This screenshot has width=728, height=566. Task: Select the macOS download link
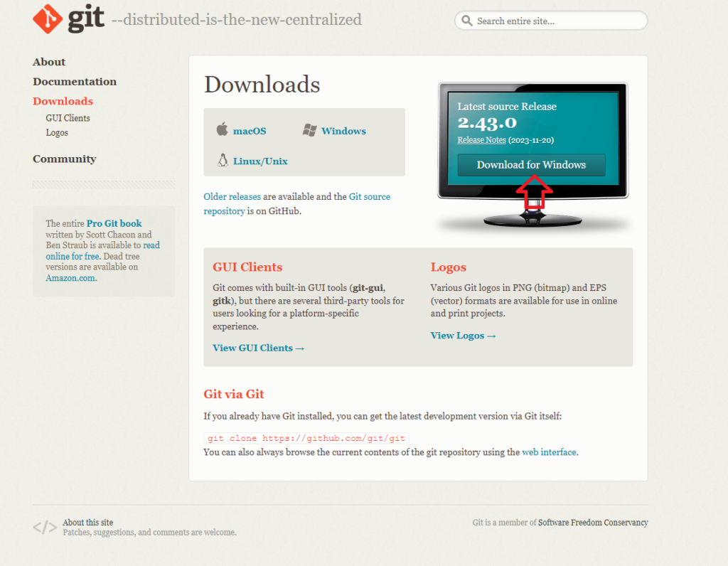(x=250, y=131)
